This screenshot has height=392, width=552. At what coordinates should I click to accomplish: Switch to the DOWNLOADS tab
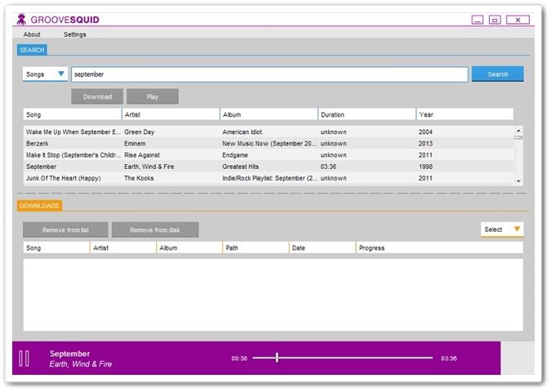[x=39, y=206]
